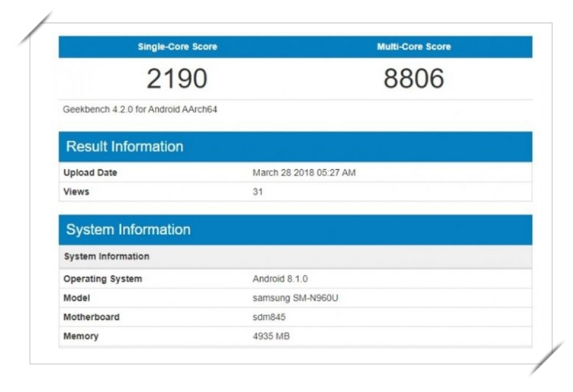Click the Views label
The width and height of the screenshot is (573, 392).
pos(76,192)
